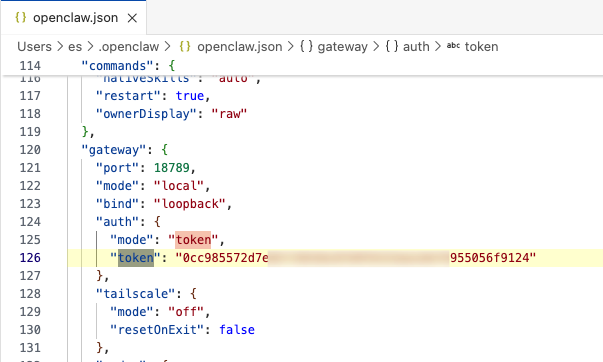Click line number 117 in the gutter
Viewport: 603px width, 362px height.
tap(30, 95)
